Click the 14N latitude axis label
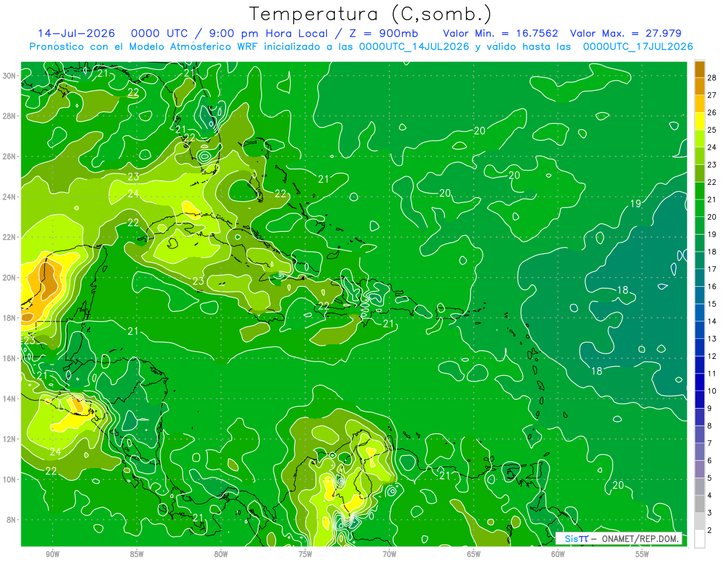This screenshot has width=728, height=562. [9, 398]
